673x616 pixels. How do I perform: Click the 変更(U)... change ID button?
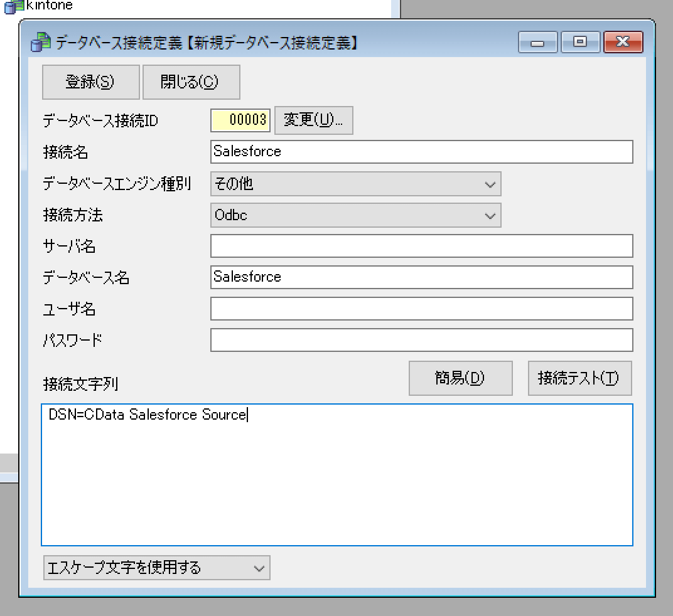(314, 120)
